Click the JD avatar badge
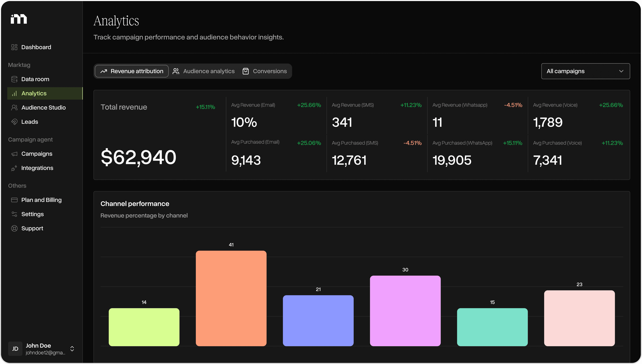 (x=15, y=349)
